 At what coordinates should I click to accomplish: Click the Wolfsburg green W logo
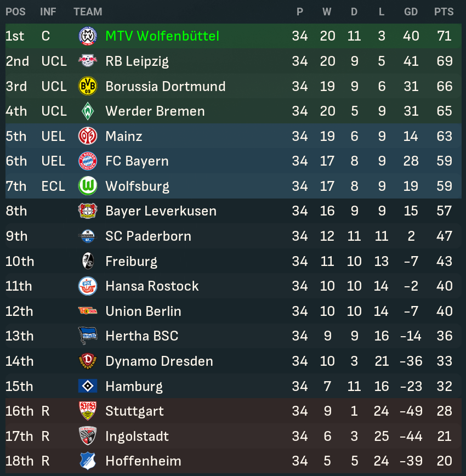click(88, 186)
